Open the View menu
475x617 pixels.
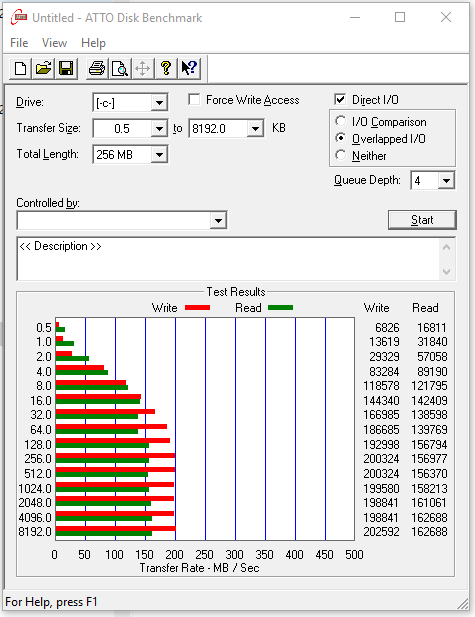click(x=54, y=42)
